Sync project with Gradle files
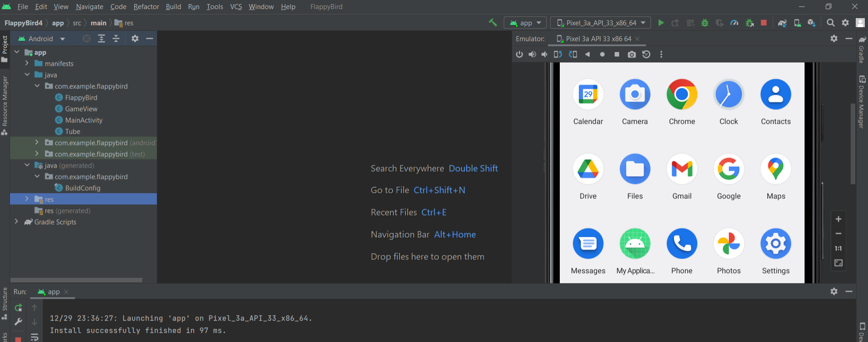This screenshot has height=342, width=868. point(782,23)
